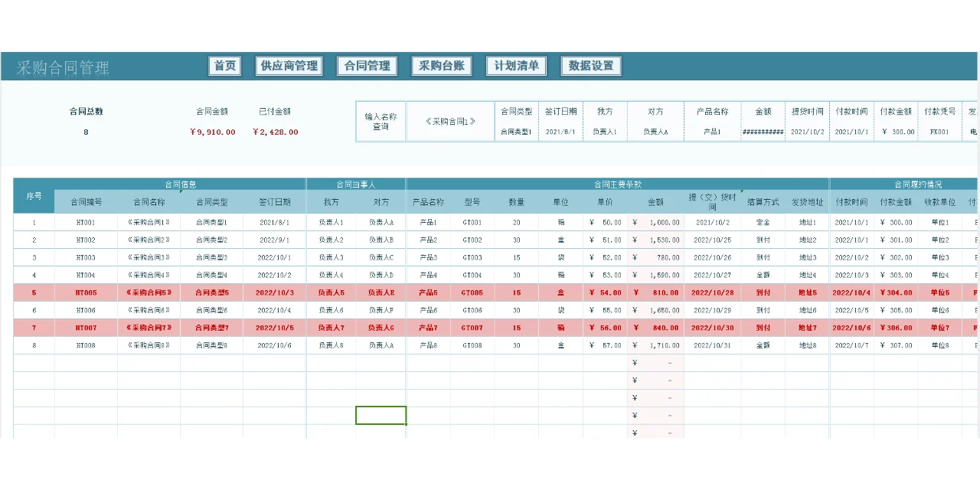Screen dimensions: 980x490
Task: Select 产品3 cell
Action: point(428,257)
